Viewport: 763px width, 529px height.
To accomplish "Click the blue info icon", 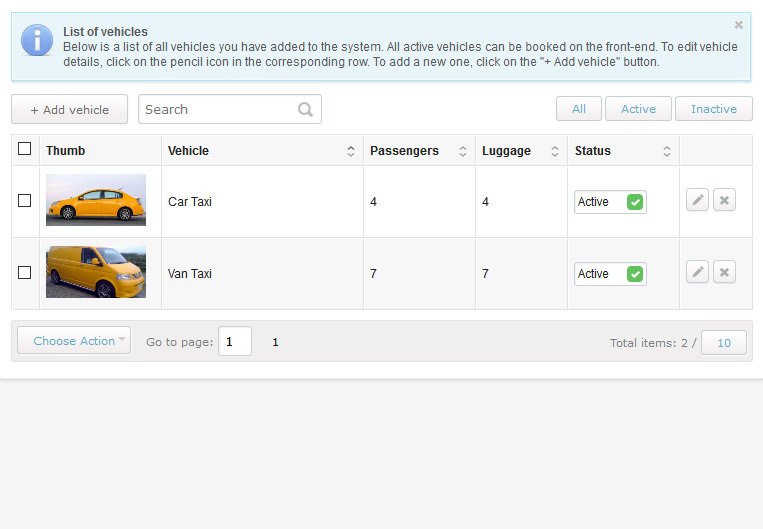I will 37,40.
